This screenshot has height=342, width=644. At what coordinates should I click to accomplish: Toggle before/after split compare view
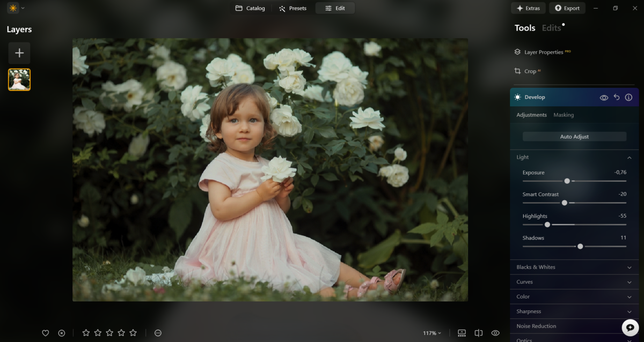[479, 333]
